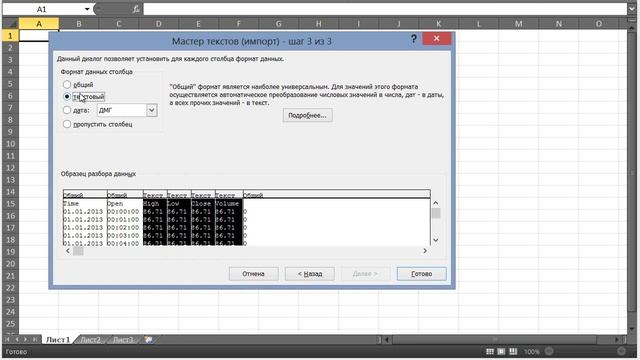Image resolution: width=640 pixels, height=360 pixels.
Task: Click the preview vertical scrollbar thumb
Action: [x=436, y=213]
